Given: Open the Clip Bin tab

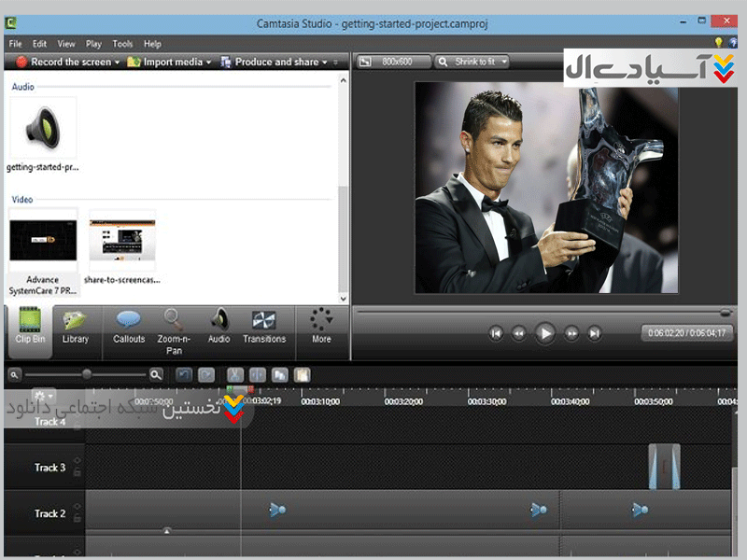Looking at the screenshot, I should click(30, 328).
